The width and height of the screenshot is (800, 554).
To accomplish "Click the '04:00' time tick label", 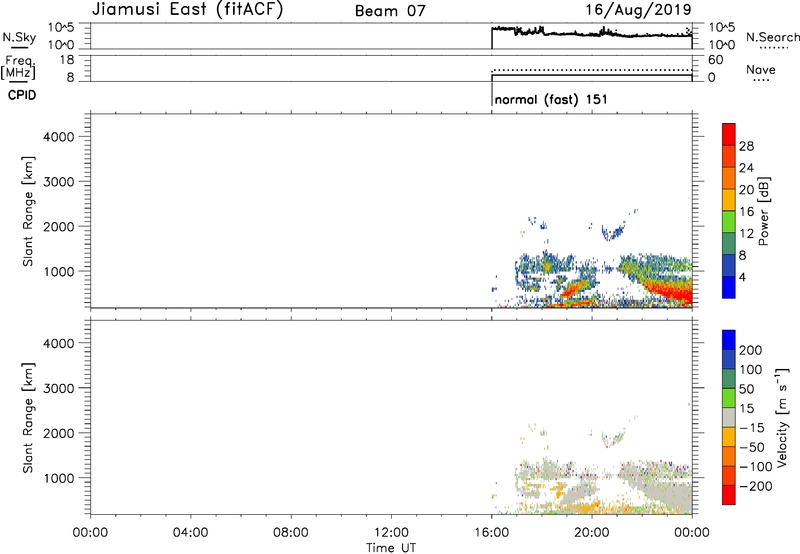I will (190, 533).
